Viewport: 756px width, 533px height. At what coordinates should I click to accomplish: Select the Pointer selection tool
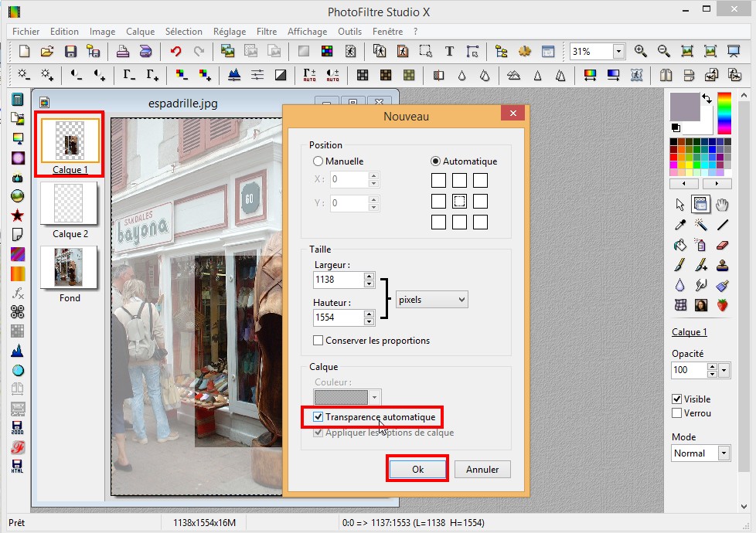coord(679,205)
